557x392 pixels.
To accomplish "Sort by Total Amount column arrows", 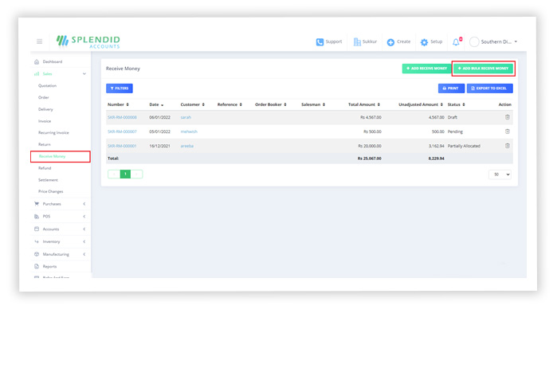I will [x=379, y=104].
